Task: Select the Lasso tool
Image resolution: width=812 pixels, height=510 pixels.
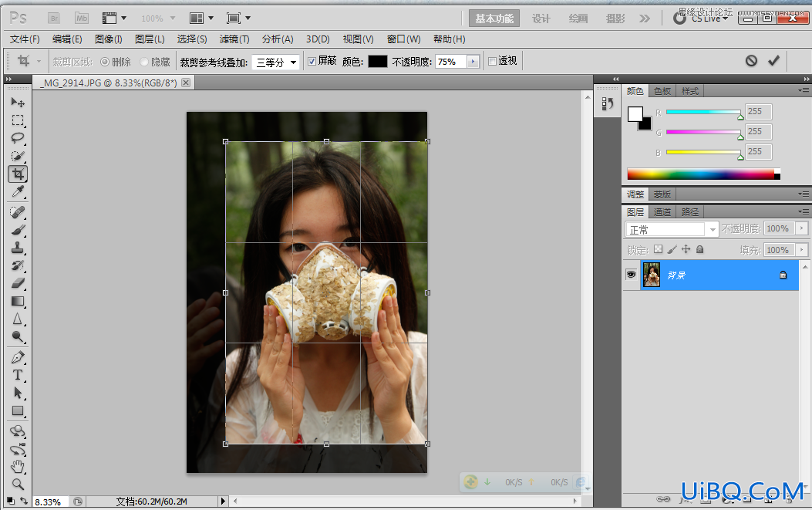Action: (x=18, y=138)
